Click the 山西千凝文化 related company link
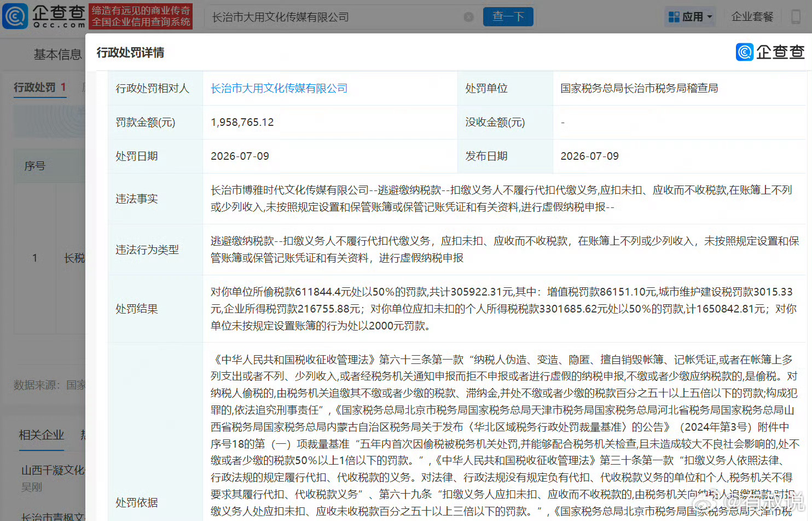This screenshot has height=521, width=812. click(x=53, y=470)
